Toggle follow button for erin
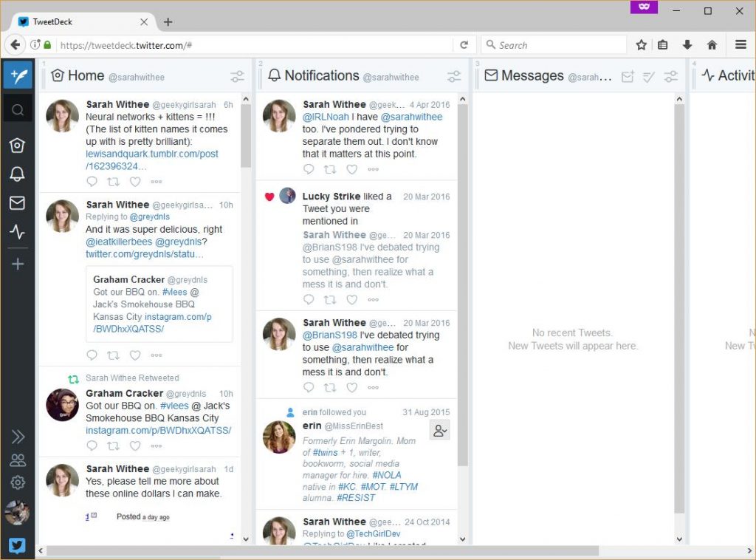 440,431
